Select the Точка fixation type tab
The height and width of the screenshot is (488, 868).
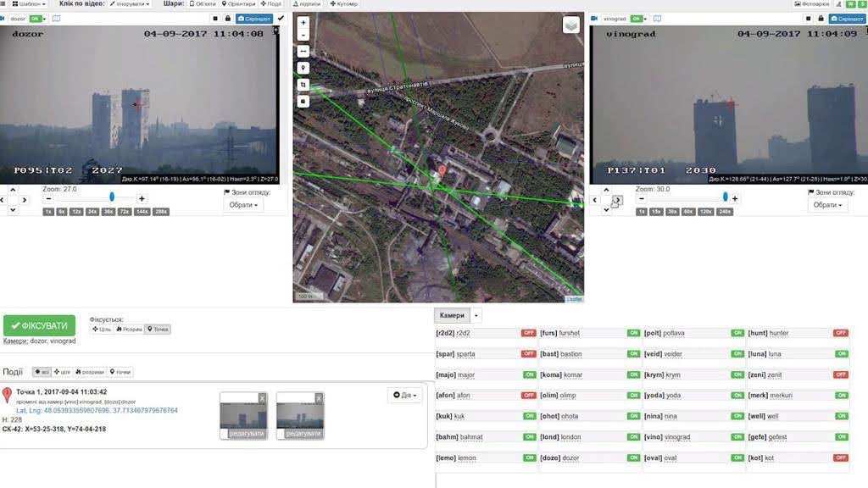(x=157, y=330)
